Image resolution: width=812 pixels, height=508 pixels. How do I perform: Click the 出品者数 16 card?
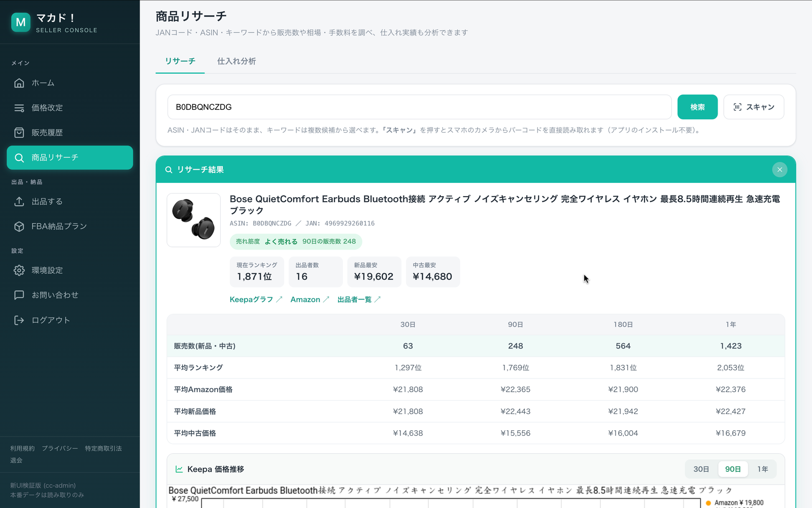pyautogui.click(x=316, y=272)
